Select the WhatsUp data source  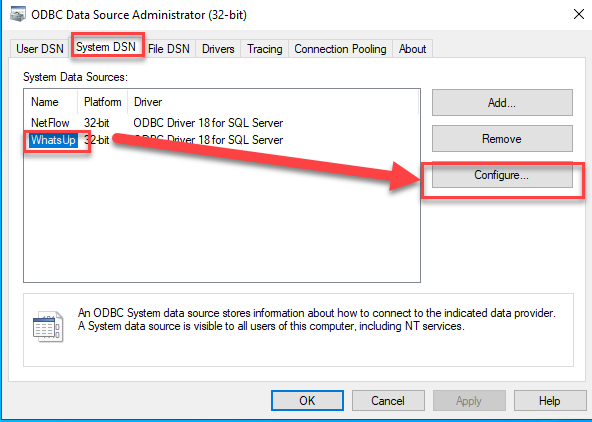pyautogui.click(x=53, y=140)
